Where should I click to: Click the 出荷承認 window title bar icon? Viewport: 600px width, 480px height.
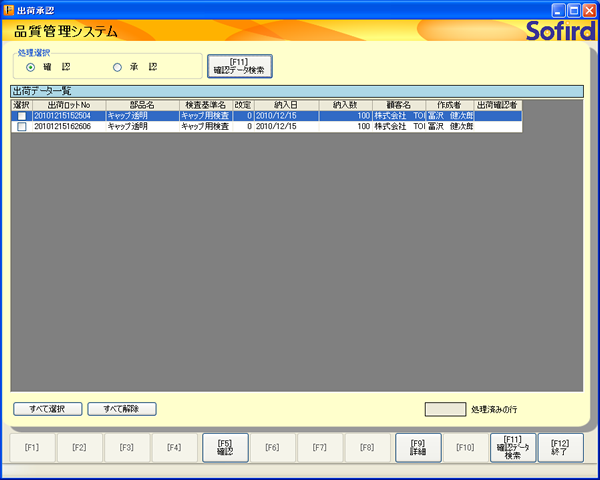pyautogui.click(x=10, y=9)
